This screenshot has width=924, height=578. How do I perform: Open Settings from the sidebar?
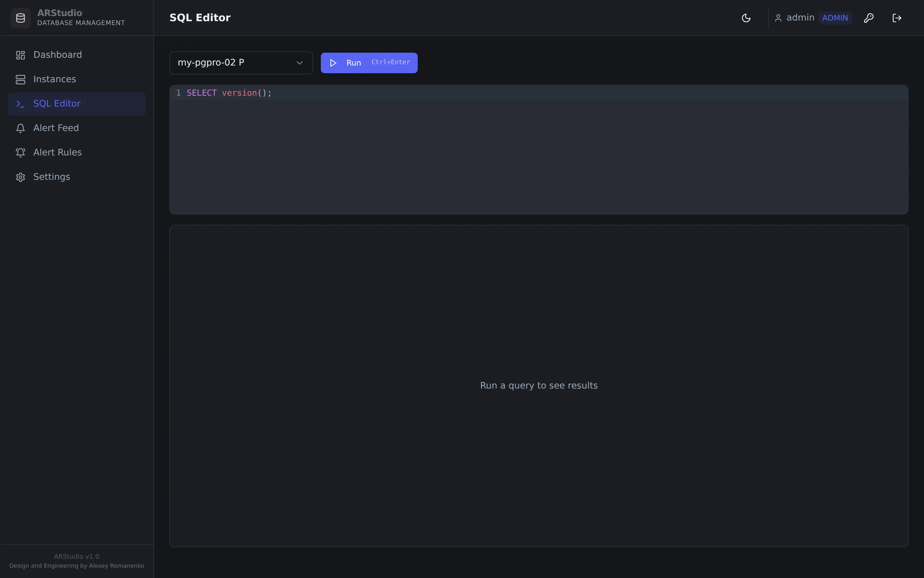pyautogui.click(x=77, y=177)
